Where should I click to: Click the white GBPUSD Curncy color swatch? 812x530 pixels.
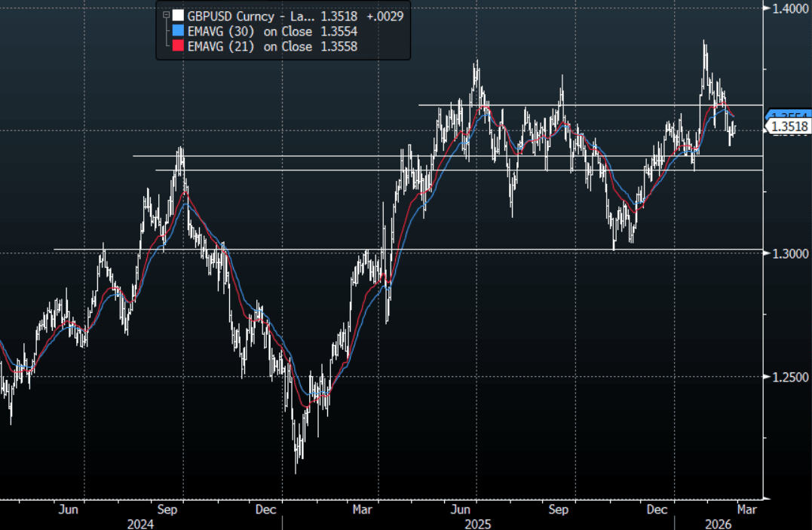pyautogui.click(x=178, y=15)
